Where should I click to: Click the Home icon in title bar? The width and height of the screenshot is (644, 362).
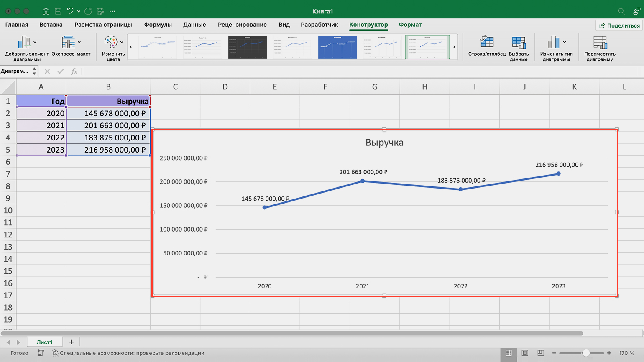[46, 11]
